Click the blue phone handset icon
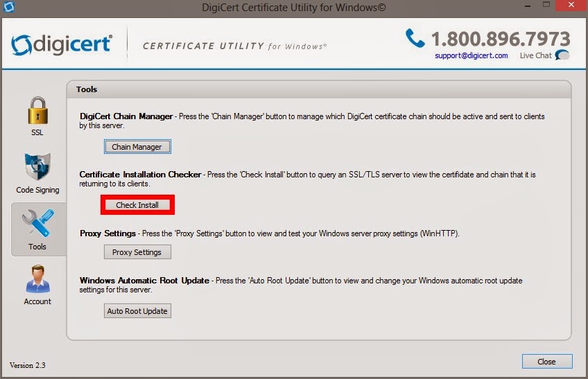 pos(415,38)
